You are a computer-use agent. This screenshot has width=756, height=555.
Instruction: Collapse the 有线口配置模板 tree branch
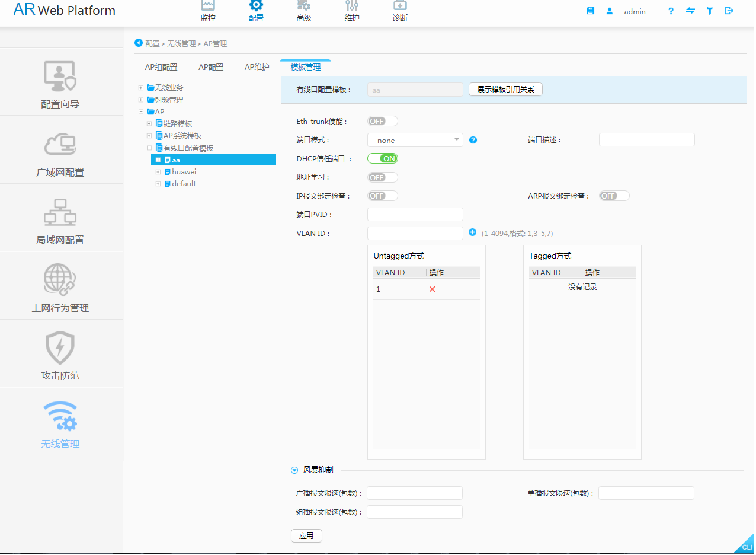(149, 147)
